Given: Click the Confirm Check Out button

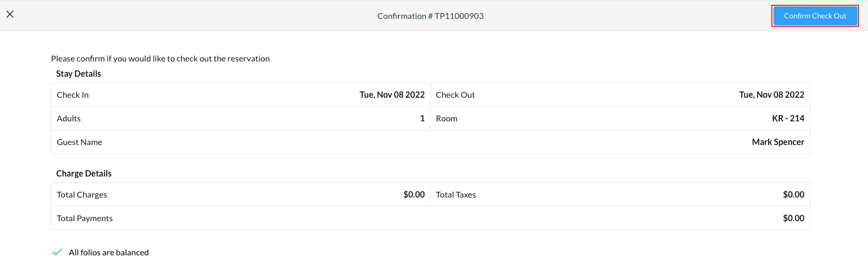Looking at the screenshot, I should tap(815, 16).
